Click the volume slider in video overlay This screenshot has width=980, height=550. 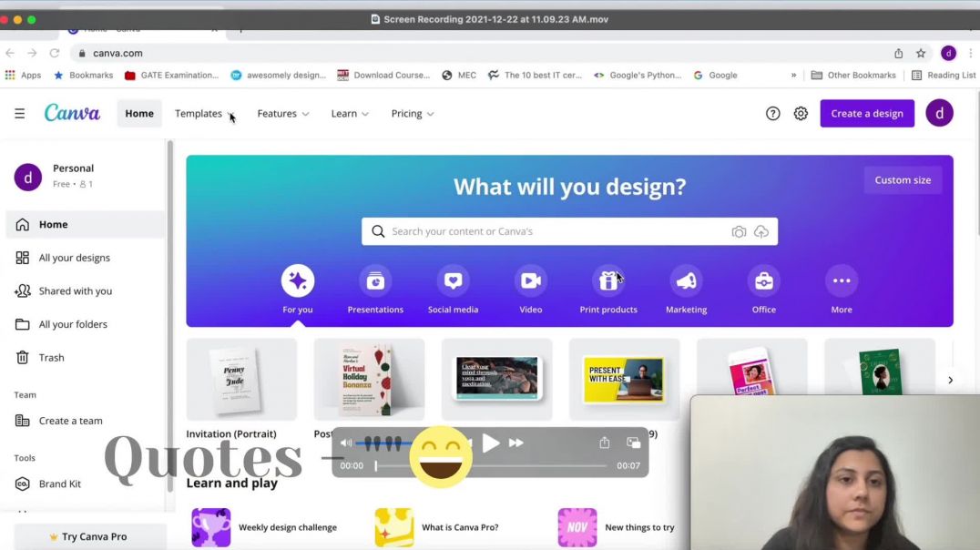383,443
